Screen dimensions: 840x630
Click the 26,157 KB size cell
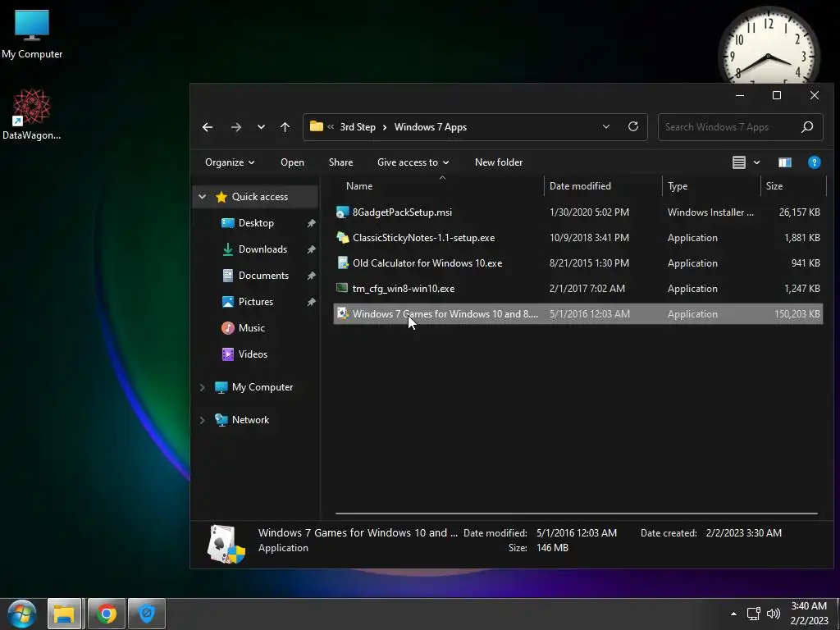click(x=799, y=212)
